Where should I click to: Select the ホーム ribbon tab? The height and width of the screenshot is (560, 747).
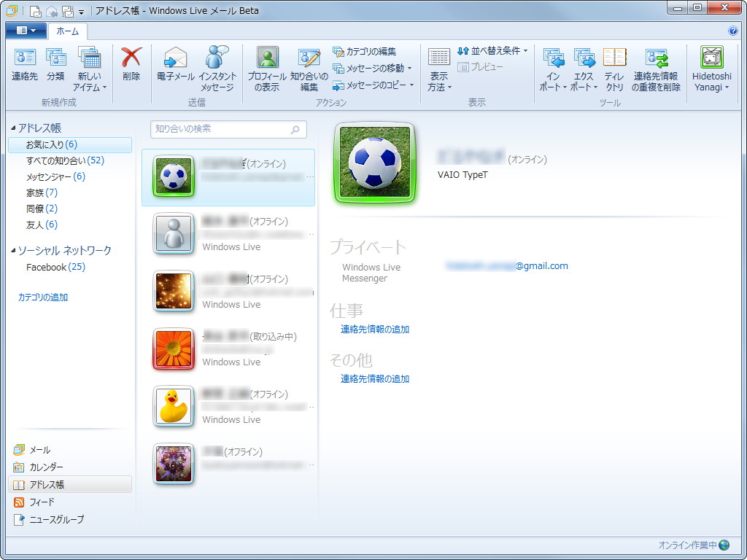(x=68, y=31)
